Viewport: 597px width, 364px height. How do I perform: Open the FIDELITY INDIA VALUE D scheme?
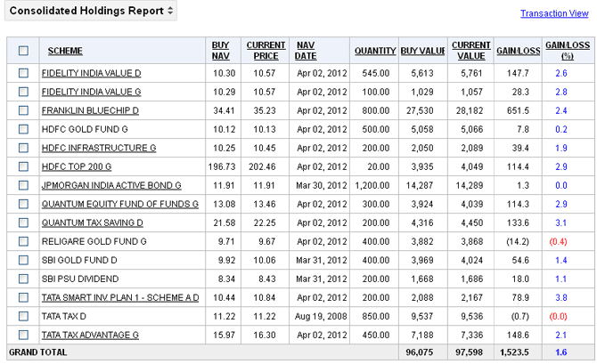(x=92, y=73)
